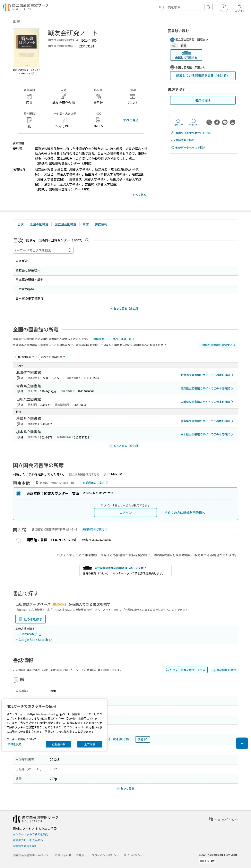Open the site search magnifier icon
Image resolution: width=251 pixels, height=868 pixels.
tap(209, 7)
